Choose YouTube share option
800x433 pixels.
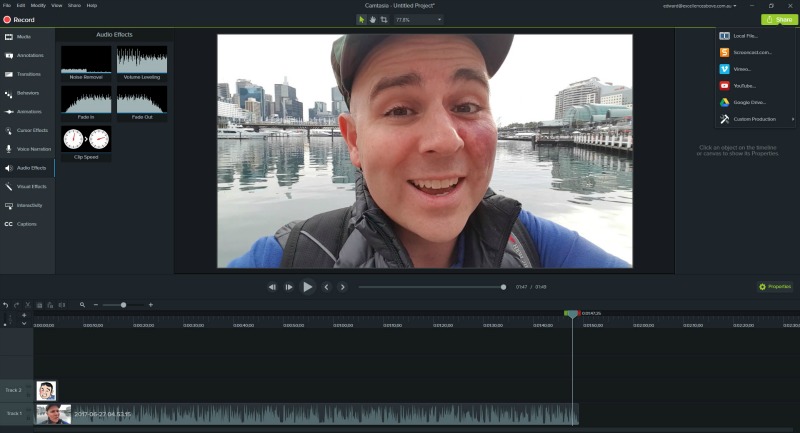755,86
